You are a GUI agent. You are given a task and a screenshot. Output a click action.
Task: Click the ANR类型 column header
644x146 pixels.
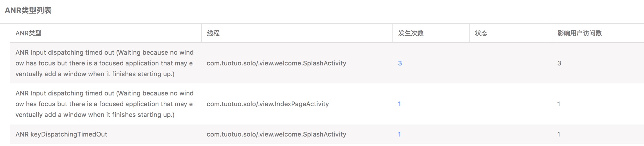click(28, 33)
